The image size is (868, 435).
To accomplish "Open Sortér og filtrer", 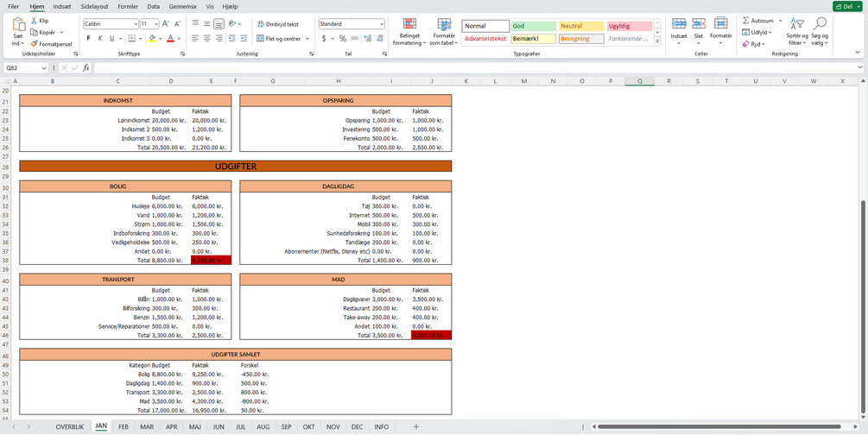I will click(x=797, y=30).
